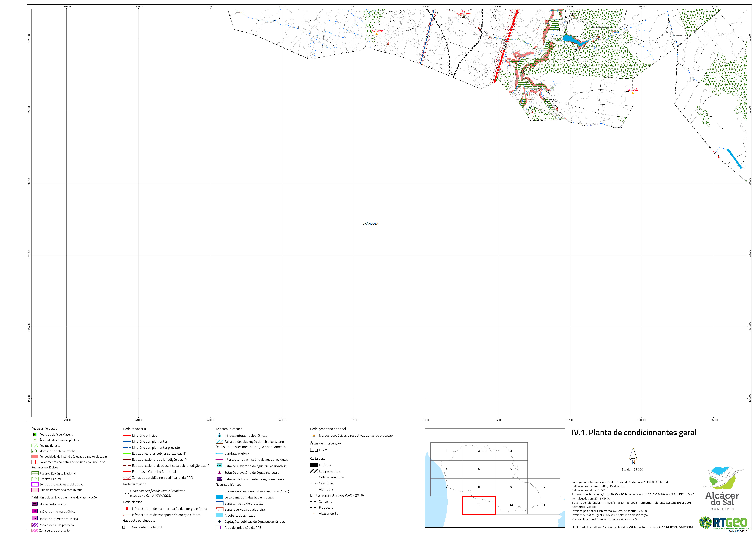Click the TARALHÃO place label on the map
The height and width of the screenshot is (534, 756).
[633, 90]
